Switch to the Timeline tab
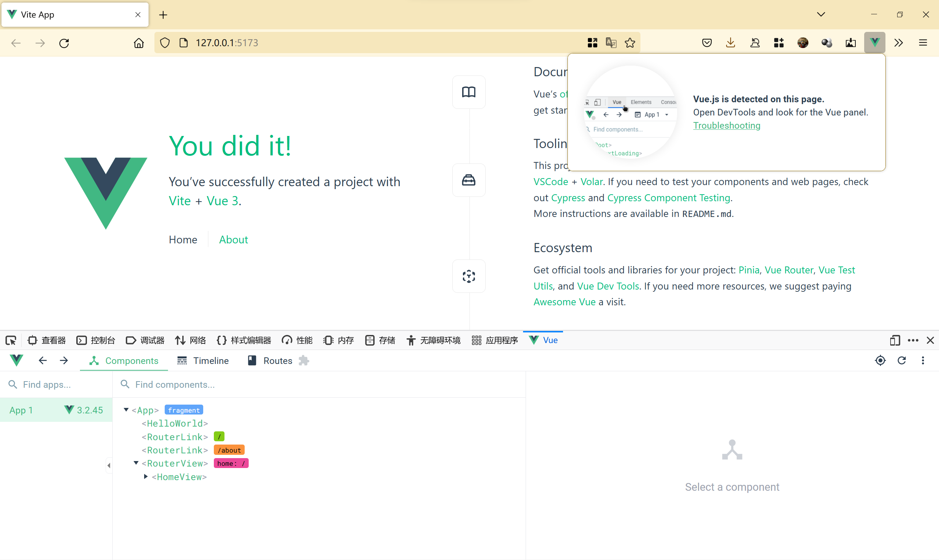The image size is (939, 560). tap(203, 360)
